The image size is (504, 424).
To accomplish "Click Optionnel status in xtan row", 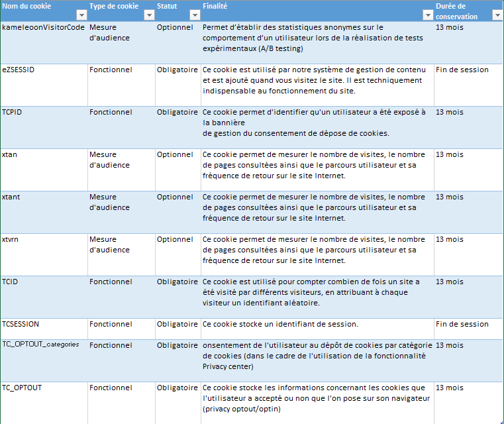I will (178, 170).
